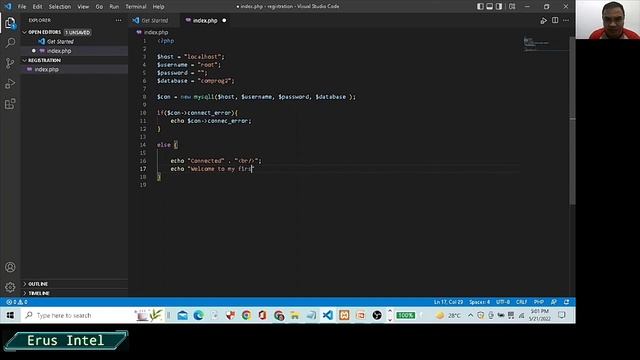
Task: Click the index.php breadcrumb
Action: coord(156,32)
